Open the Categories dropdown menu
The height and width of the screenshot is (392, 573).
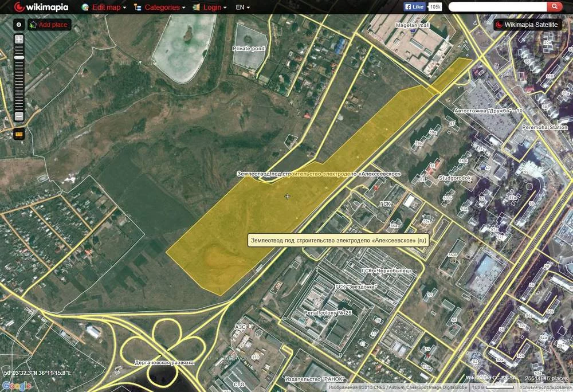point(160,7)
